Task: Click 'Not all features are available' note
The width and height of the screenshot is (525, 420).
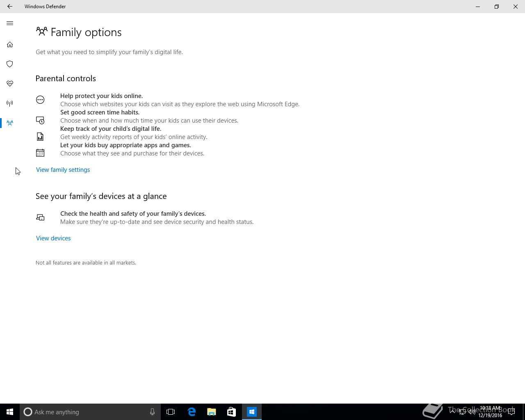Action: point(86,262)
